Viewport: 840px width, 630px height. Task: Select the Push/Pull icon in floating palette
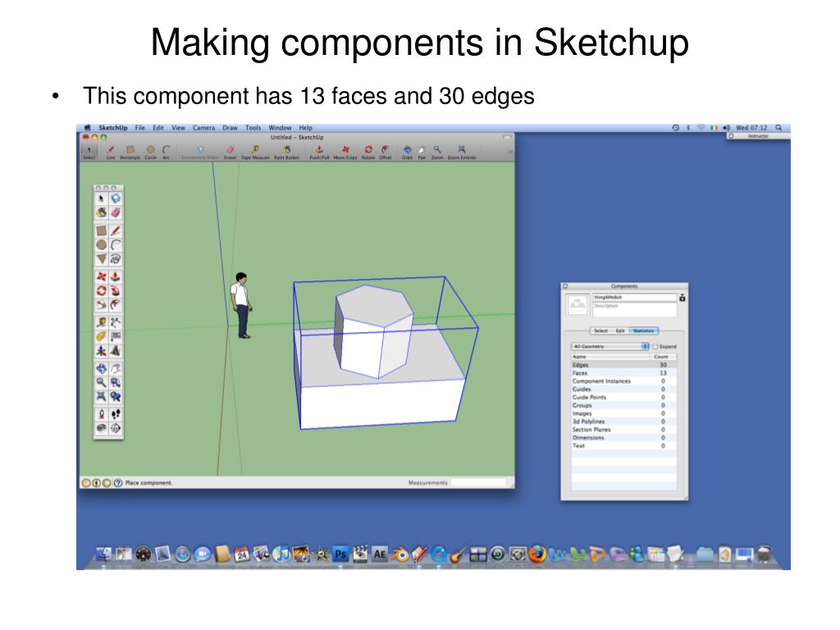click(x=116, y=276)
